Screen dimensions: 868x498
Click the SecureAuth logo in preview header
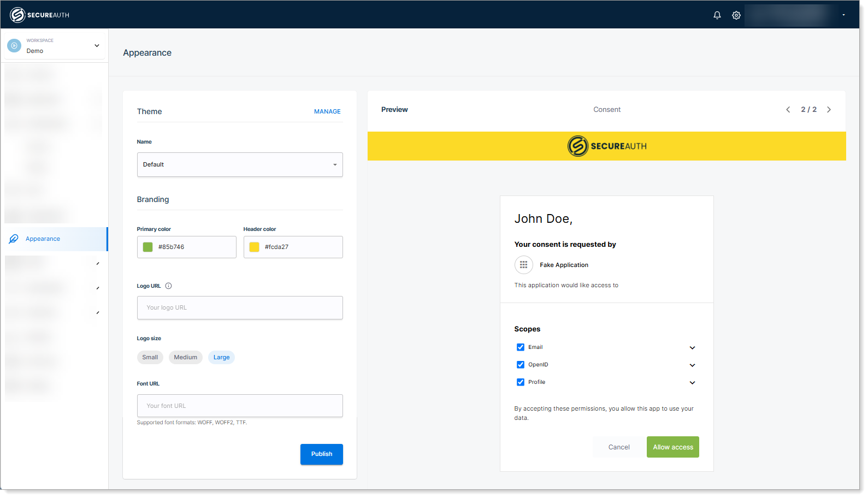[x=607, y=146]
